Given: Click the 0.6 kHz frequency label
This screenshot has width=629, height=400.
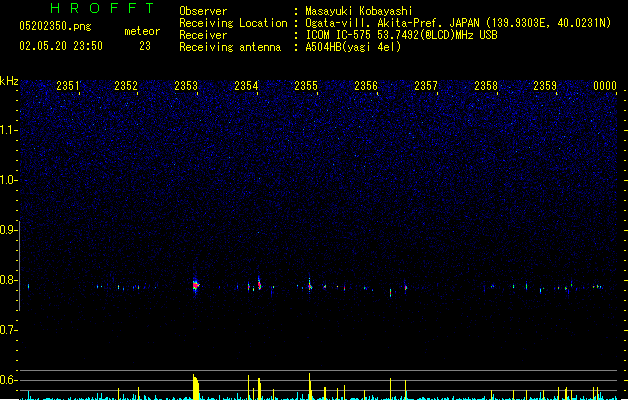Looking at the screenshot, I should [x=8, y=380].
